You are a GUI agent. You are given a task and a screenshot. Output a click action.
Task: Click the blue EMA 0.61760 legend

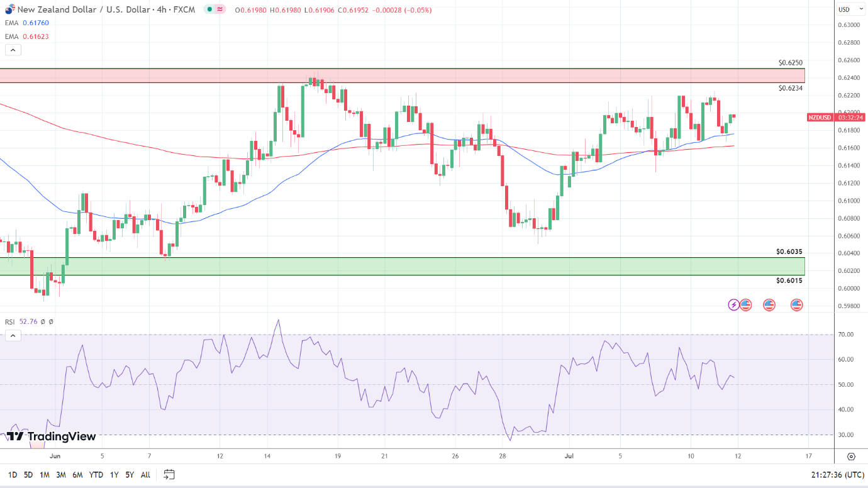27,23
